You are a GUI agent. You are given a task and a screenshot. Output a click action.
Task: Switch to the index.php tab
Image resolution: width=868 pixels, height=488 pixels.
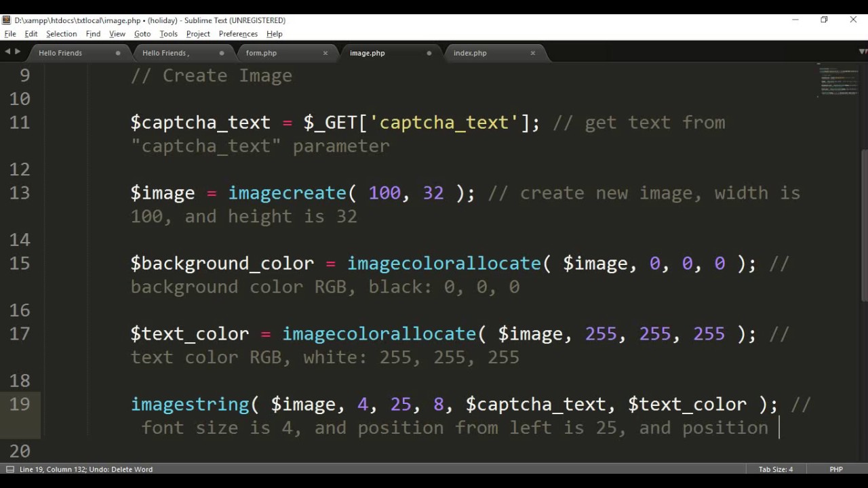pos(470,53)
